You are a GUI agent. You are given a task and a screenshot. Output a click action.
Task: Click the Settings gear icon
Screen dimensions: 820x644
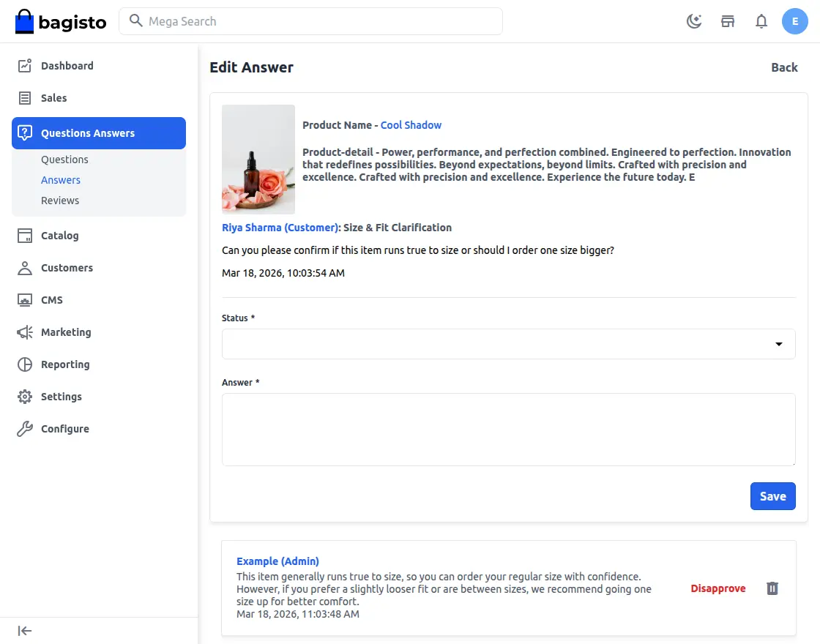[25, 397]
